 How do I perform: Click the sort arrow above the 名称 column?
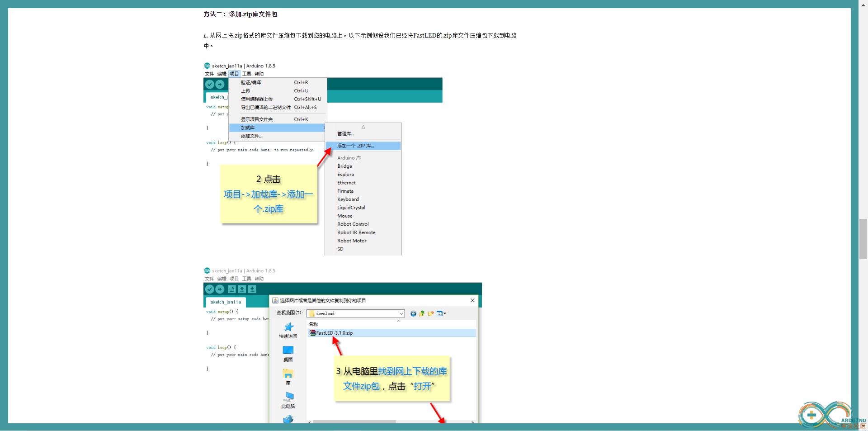(398, 321)
